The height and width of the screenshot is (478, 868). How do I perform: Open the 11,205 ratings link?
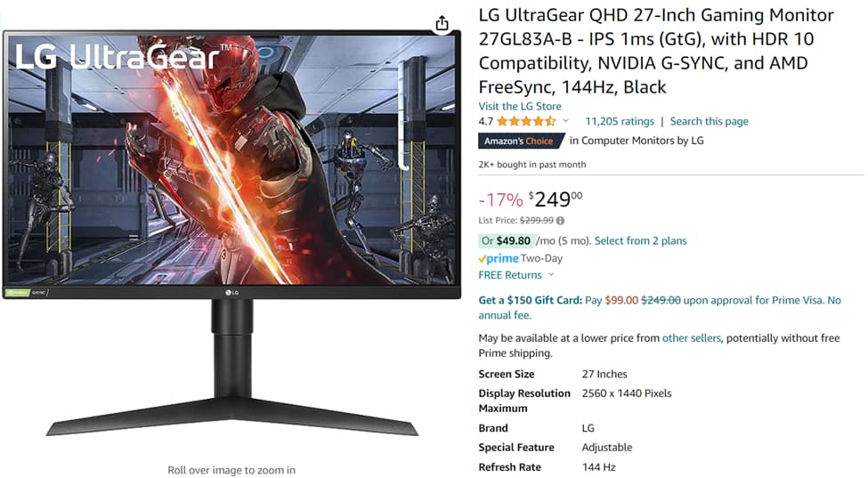(620, 121)
